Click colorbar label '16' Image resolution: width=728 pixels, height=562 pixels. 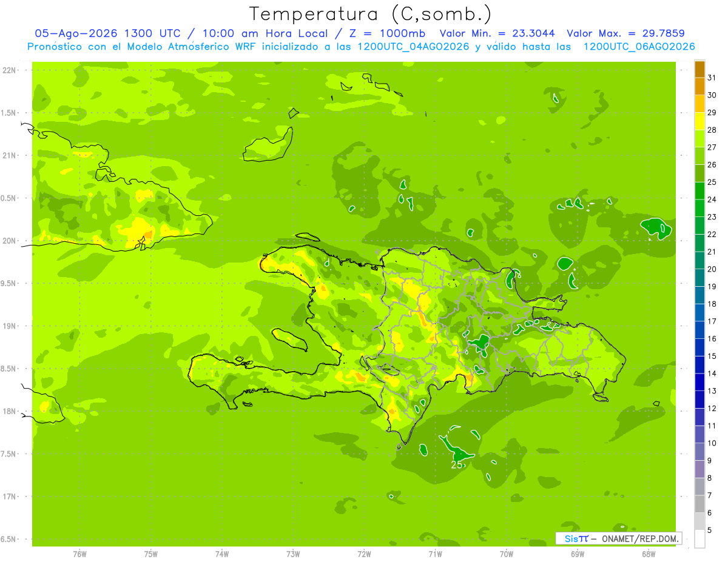712,339
